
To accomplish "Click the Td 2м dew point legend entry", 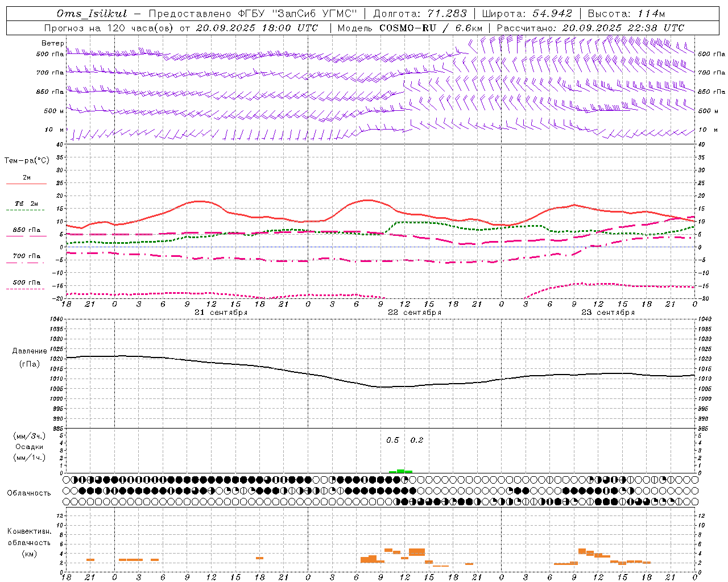I will 27,203.
